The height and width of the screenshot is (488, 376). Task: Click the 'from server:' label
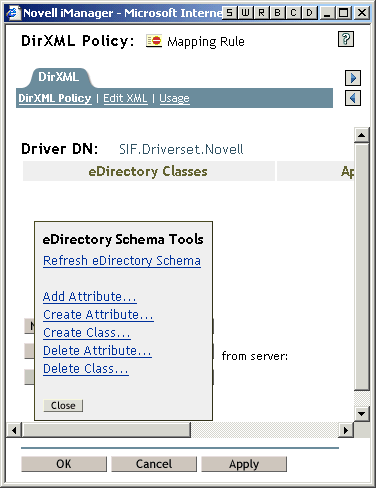(255, 356)
